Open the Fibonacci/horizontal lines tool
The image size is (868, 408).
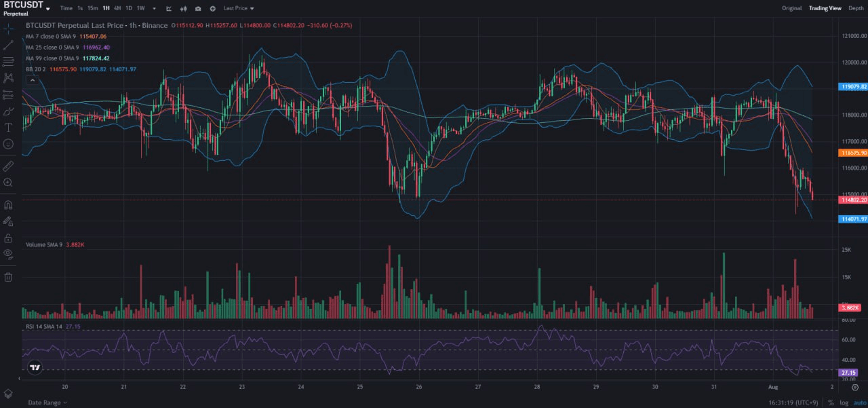point(8,61)
